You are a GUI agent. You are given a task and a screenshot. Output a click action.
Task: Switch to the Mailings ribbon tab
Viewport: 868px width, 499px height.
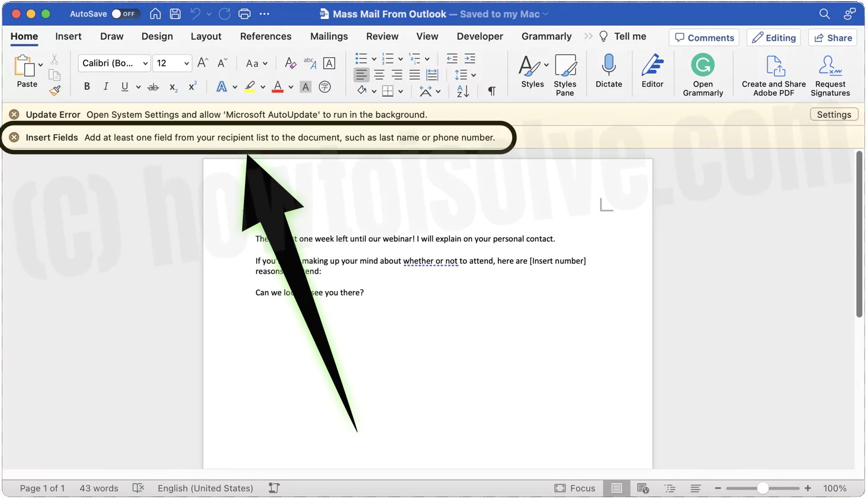329,36
